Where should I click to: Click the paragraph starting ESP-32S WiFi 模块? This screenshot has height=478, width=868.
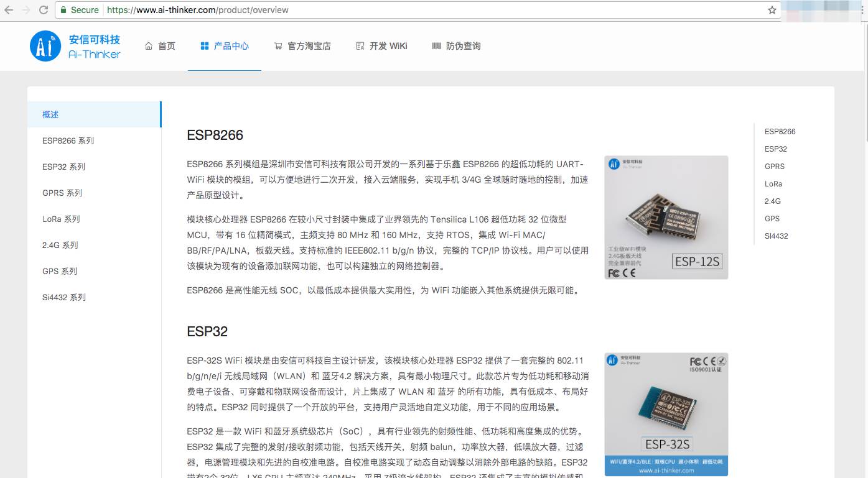(x=388, y=384)
